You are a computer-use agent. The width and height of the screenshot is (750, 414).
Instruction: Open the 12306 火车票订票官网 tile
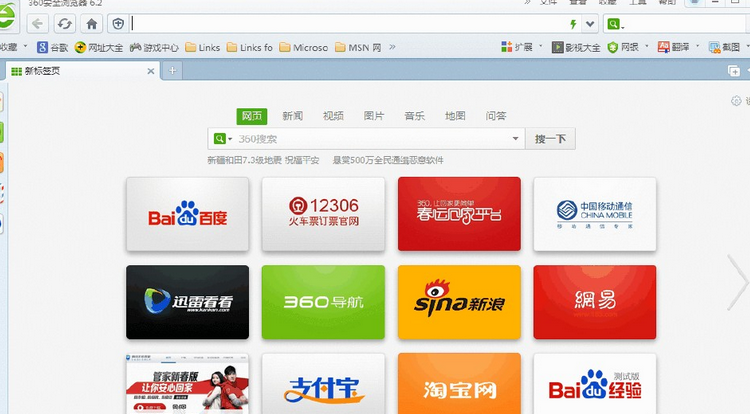click(323, 214)
